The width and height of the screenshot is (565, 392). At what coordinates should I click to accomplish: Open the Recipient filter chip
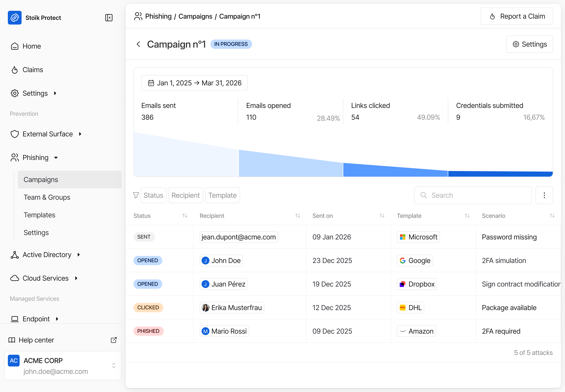point(186,195)
